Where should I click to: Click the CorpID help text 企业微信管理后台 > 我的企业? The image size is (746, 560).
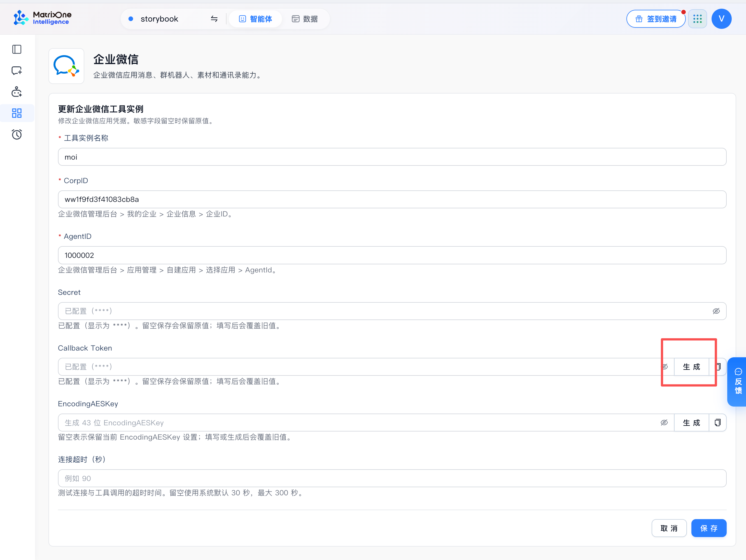pos(107,214)
